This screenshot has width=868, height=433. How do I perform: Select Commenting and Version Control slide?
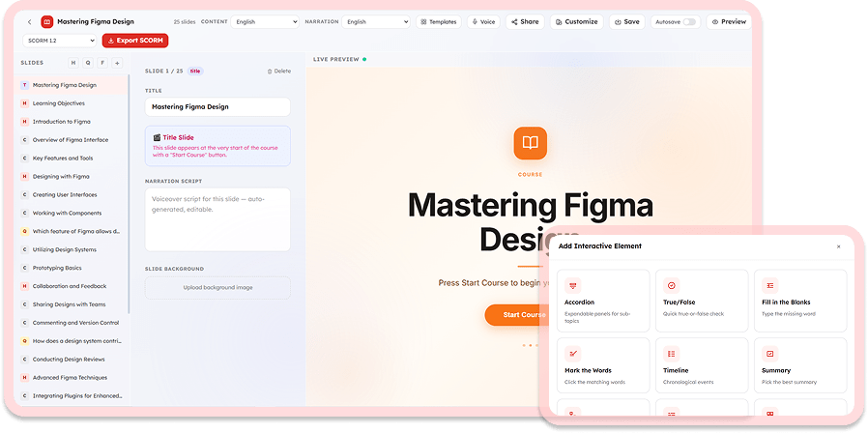coord(72,323)
